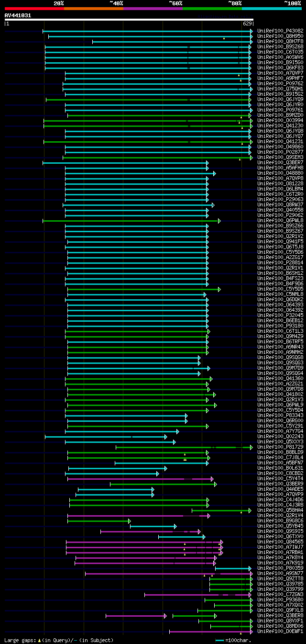Click the cyan alignment bar for P43082
Viewport: 306px width, 644px height.
147,31
